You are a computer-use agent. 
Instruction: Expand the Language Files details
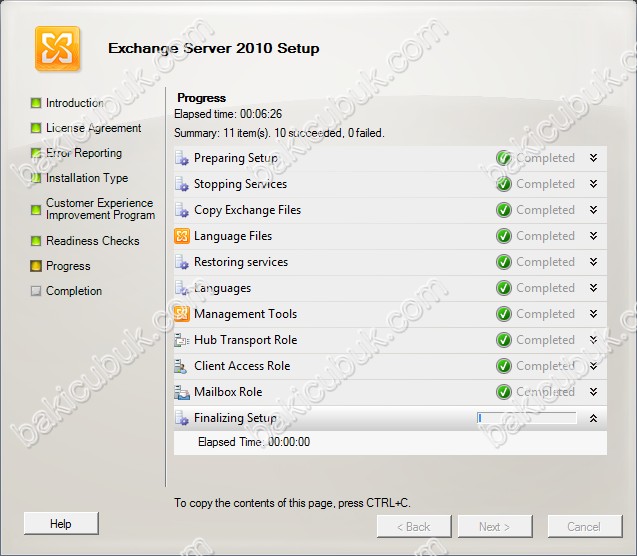click(x=594, y=236)
